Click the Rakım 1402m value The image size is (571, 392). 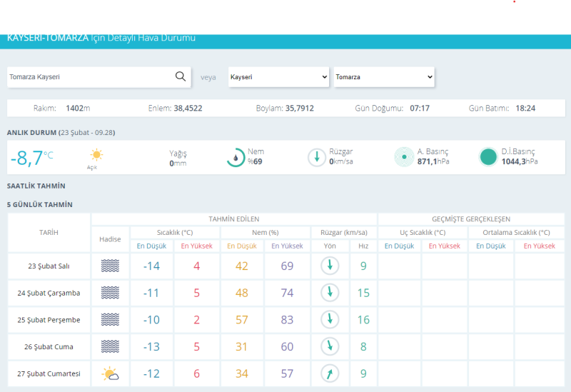point(78,109)
